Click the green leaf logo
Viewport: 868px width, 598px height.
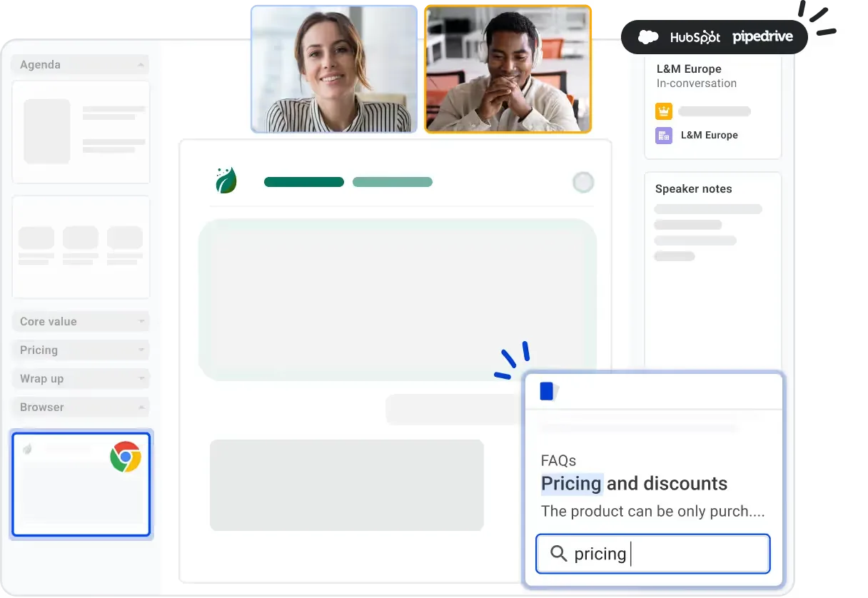(226, 181)
